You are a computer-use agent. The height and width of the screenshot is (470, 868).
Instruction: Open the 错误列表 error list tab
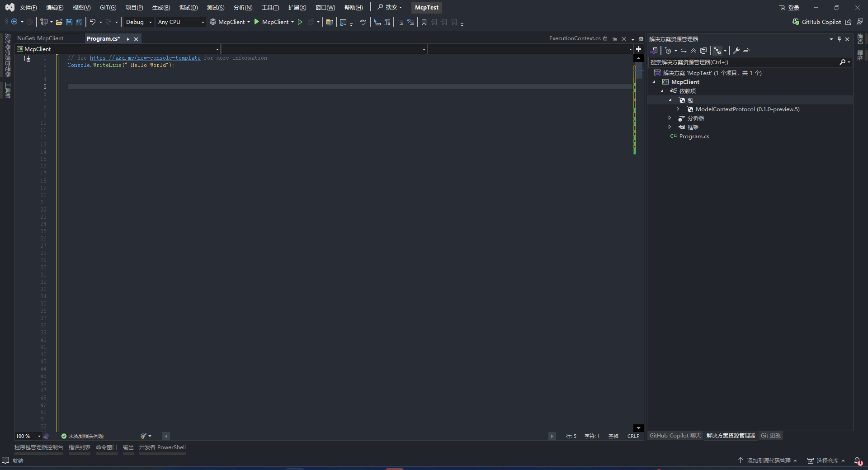click(x=80, y=447)
